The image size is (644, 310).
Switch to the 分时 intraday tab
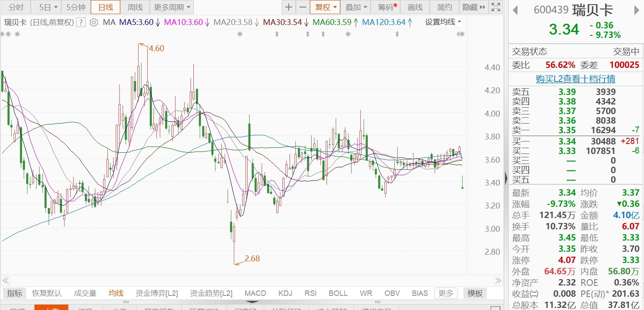coord(16,7)
